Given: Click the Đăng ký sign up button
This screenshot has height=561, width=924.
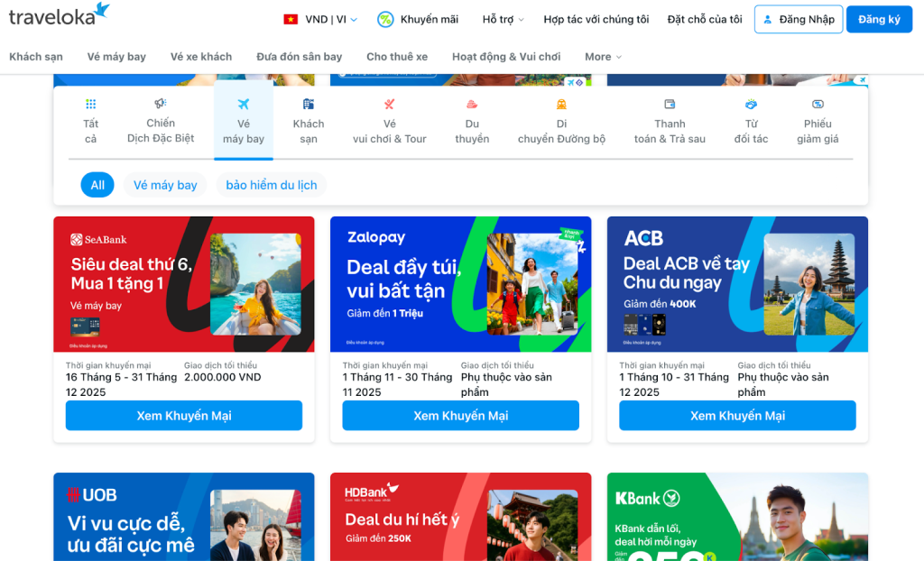Looking at the screenshot, I should 879,19.
